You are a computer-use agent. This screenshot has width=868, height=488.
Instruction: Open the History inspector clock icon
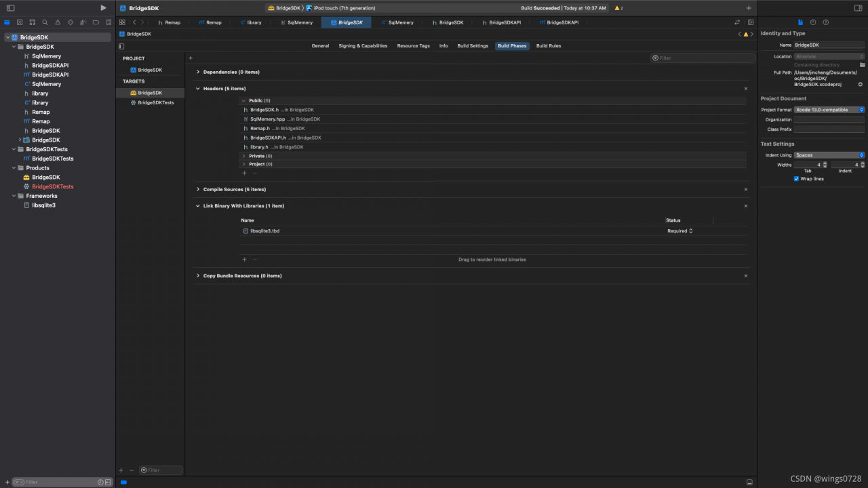click(813, 22)
